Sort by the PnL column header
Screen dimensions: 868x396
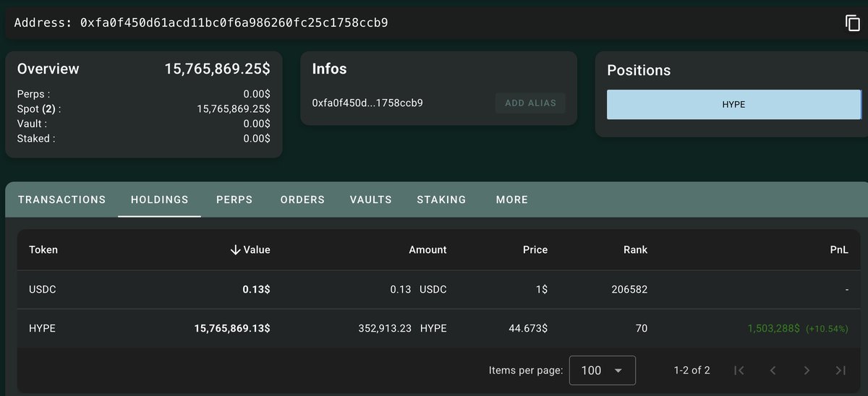click(839, 249)
